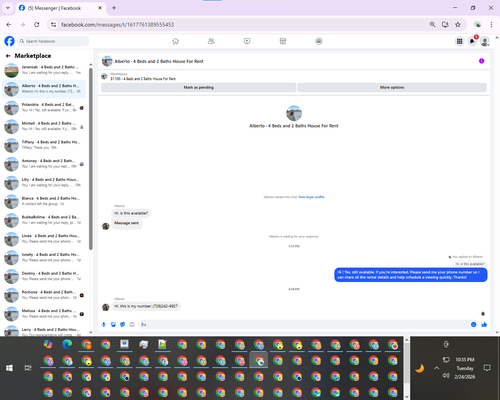Open the BubbaBolime conversation
This screenshot has width=500, height=400.
point(44,220)
